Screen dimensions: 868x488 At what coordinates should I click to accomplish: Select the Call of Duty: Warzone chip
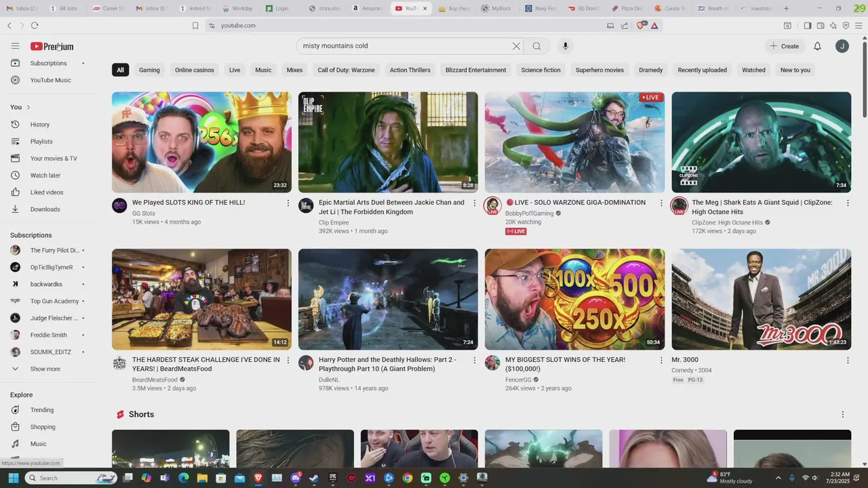point(346,70)
